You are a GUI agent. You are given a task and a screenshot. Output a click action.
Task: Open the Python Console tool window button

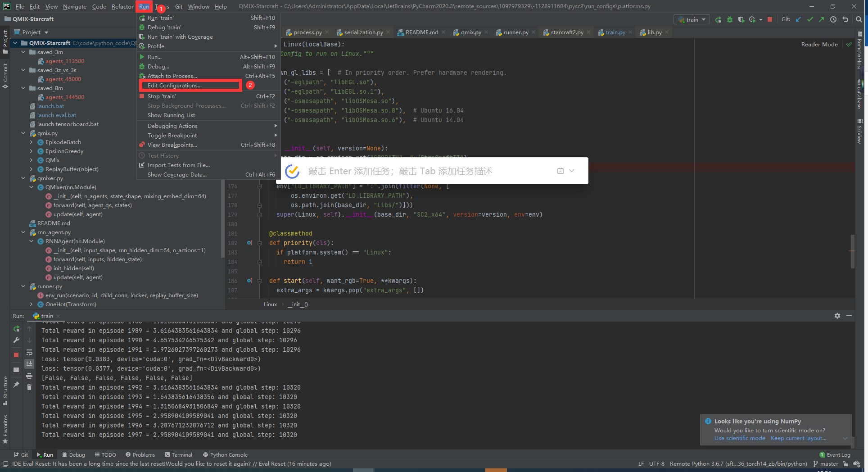[225, 455]
